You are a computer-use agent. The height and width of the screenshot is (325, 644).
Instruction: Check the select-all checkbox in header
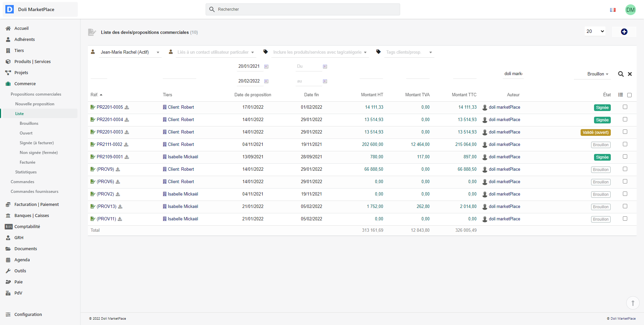pyautogui.click(x=629, y=95)
